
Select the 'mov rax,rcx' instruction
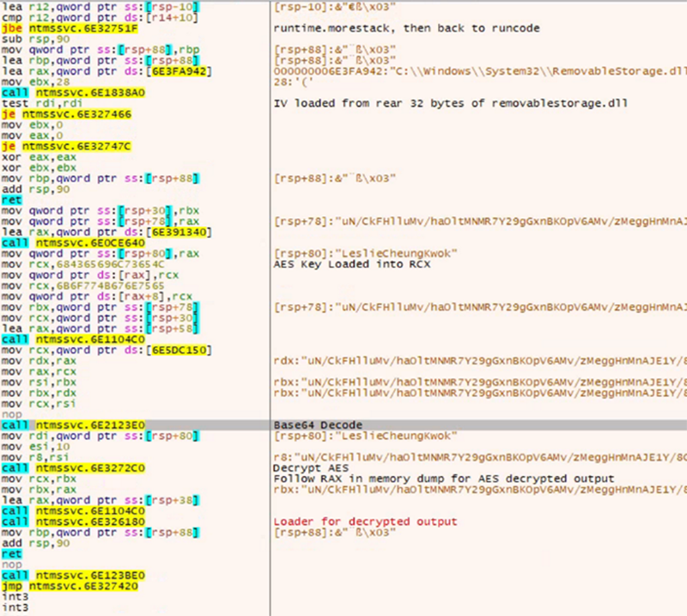point(39,372)
